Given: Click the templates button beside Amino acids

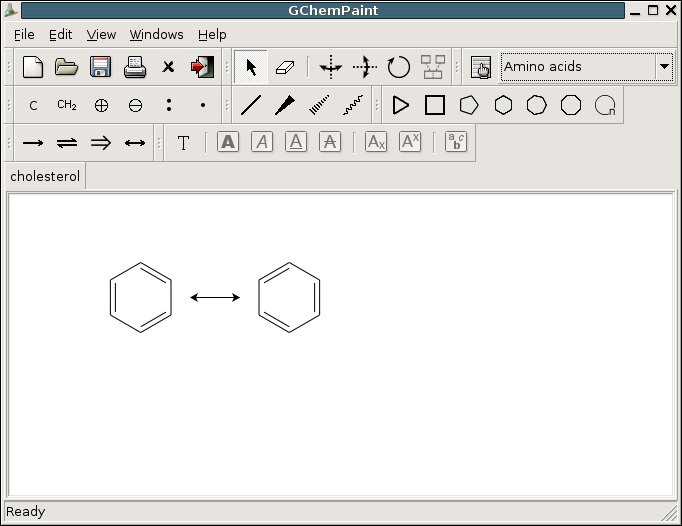Looking at the screenshot, I should [481, 67].
